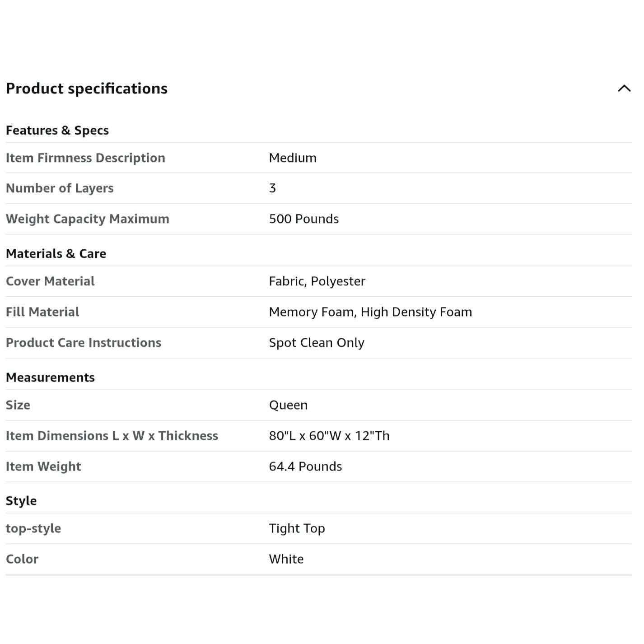644x644 pixels.
Task: Select the 500 Pounds weight capacity value
Action: tap(304, 219)
